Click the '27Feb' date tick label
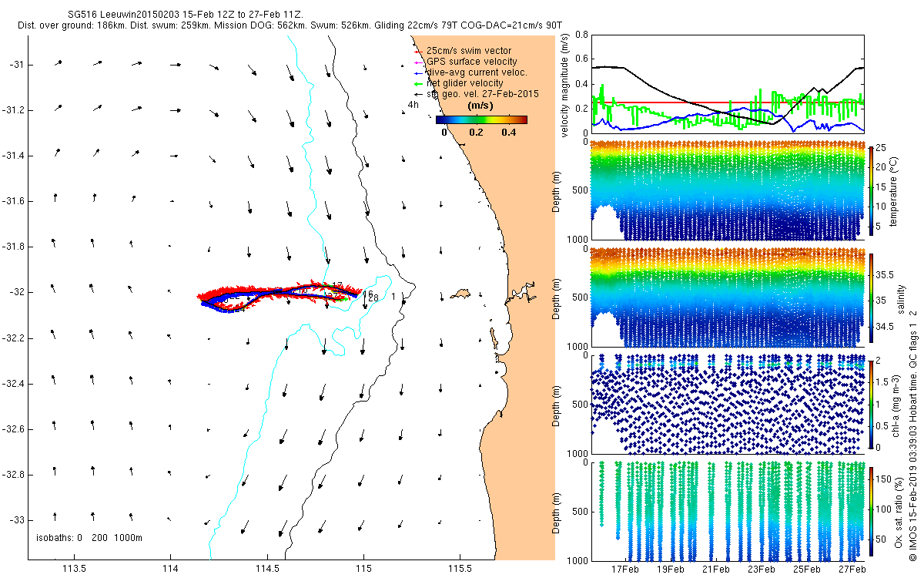 click(x=852, y=570)
